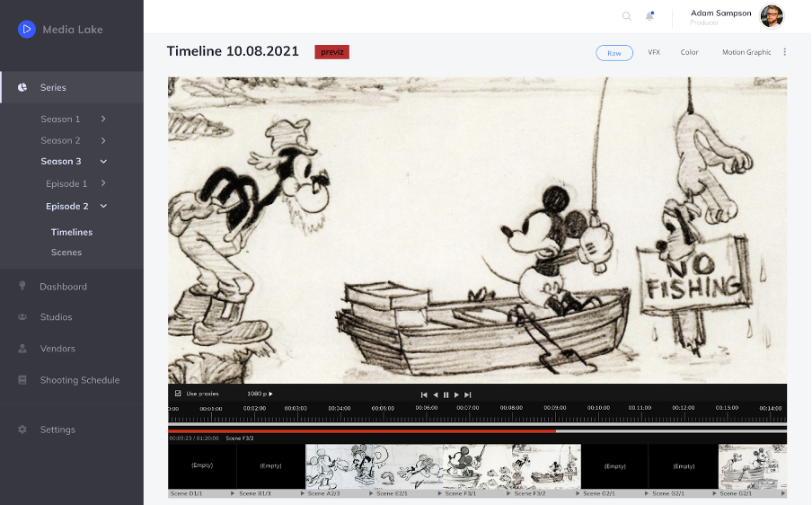Image resolution: width=812 pixels, height=505 pixels.
Task: Switch to the Raw tab
Action: 614,53
